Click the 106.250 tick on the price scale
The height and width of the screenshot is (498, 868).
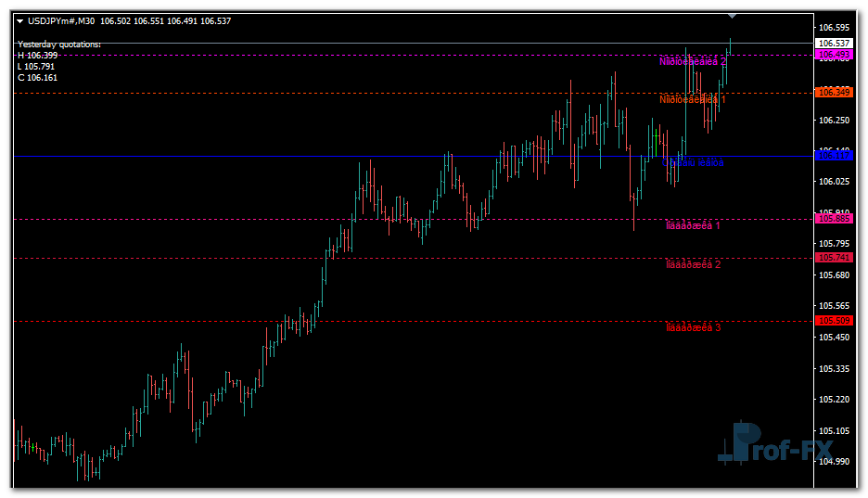pyautogui.click(x=834, y=121)
